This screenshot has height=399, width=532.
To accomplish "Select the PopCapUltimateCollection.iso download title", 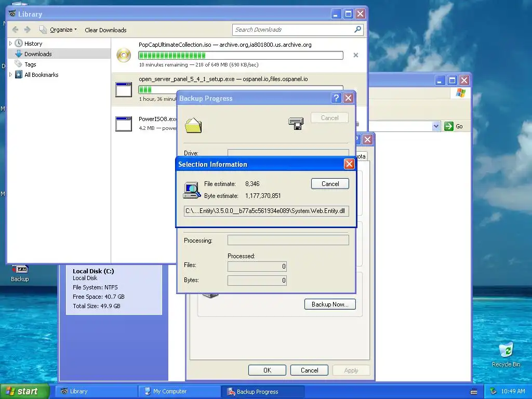I will pos(175,45).
